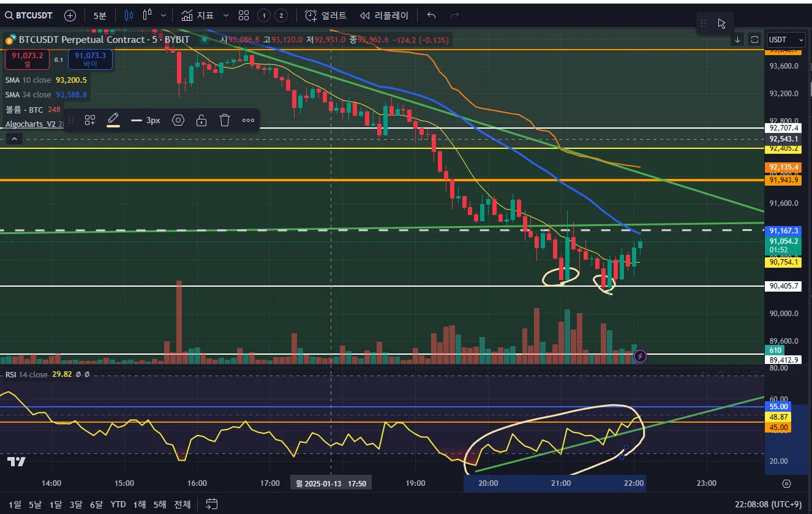Open drawing settings hexagon icon
This screenshot has width=812, height=514.
point(178,120)
